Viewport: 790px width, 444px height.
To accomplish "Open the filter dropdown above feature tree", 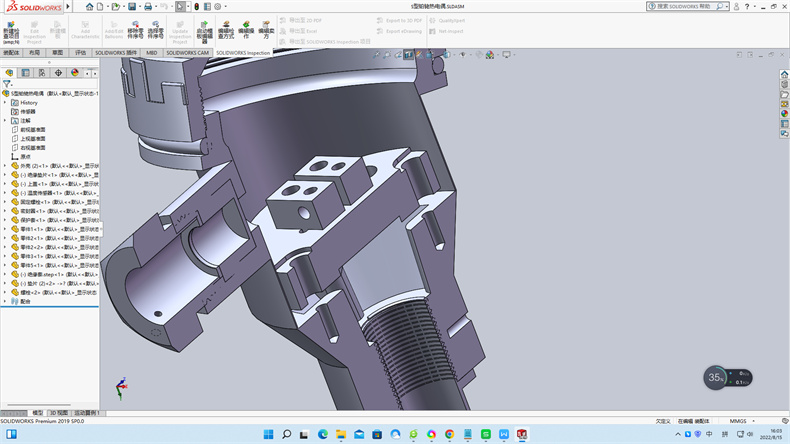I will 8,84.
